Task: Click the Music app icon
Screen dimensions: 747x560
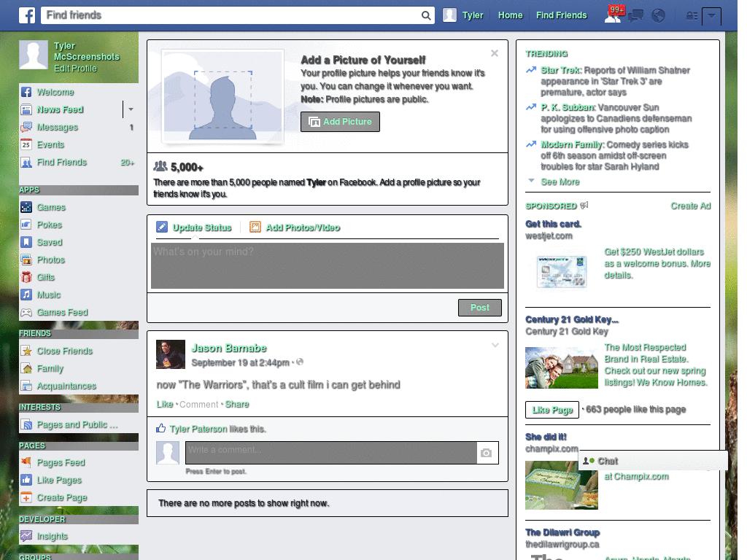Action: coord(26,295)
